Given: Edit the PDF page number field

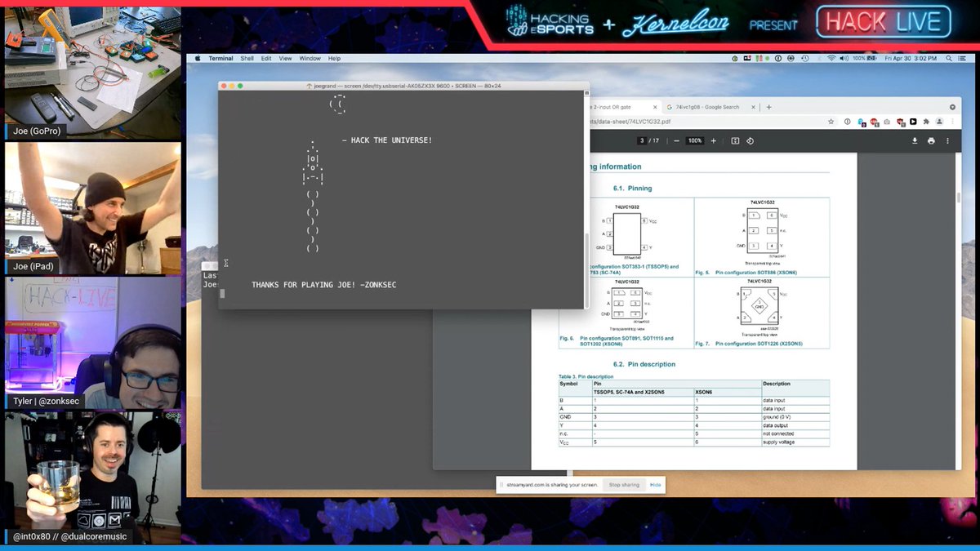Looking at the screenshot, I should tap(642, 140).
